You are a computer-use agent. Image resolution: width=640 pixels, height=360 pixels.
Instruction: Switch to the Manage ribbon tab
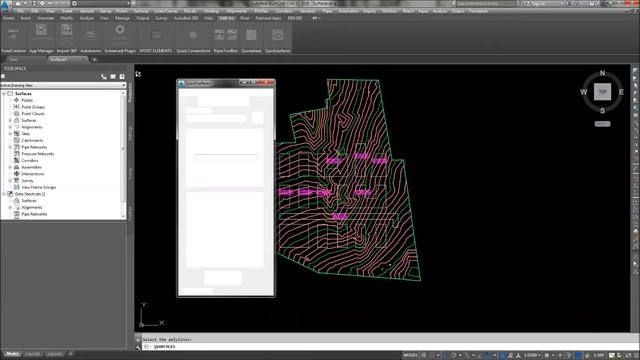[122, 18]
